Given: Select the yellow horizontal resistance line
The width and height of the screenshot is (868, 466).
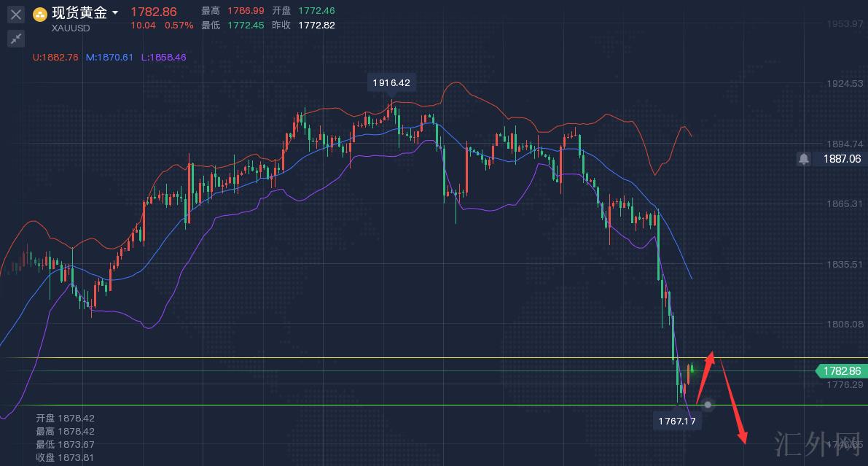Looking at the screenshot, I should click(364, 358).
